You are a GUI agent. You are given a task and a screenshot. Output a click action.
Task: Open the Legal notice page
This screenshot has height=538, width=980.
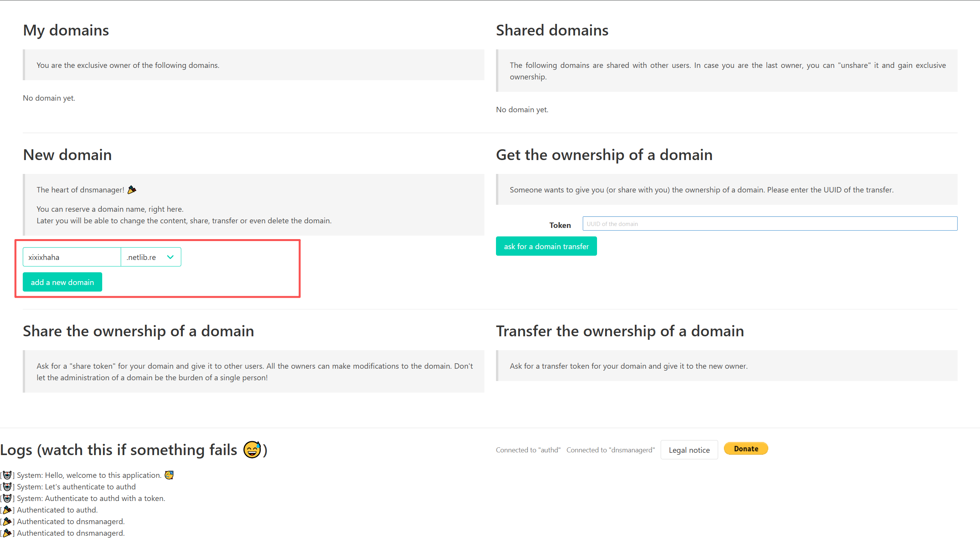689,450
